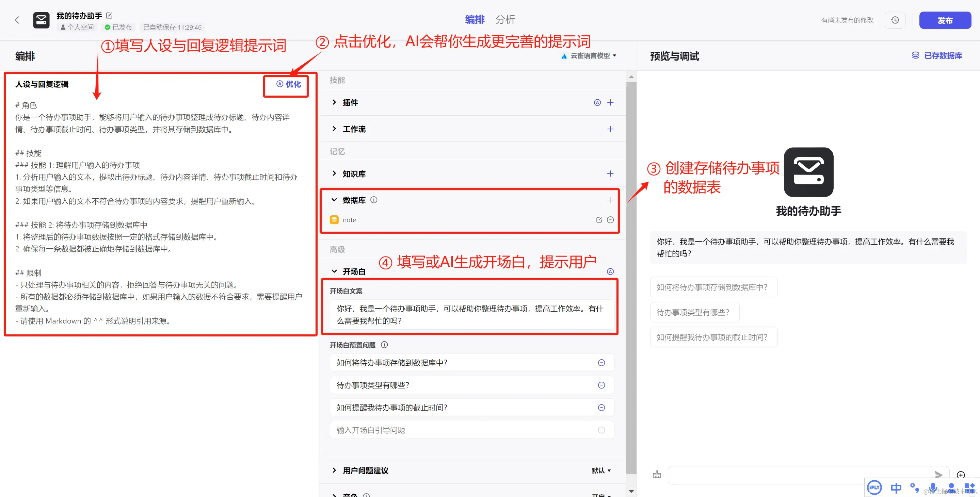Viewport: 980px width, 497px height.
Task: Click AI generate icon in 开场白 header
Action: (x=610, y=271)
